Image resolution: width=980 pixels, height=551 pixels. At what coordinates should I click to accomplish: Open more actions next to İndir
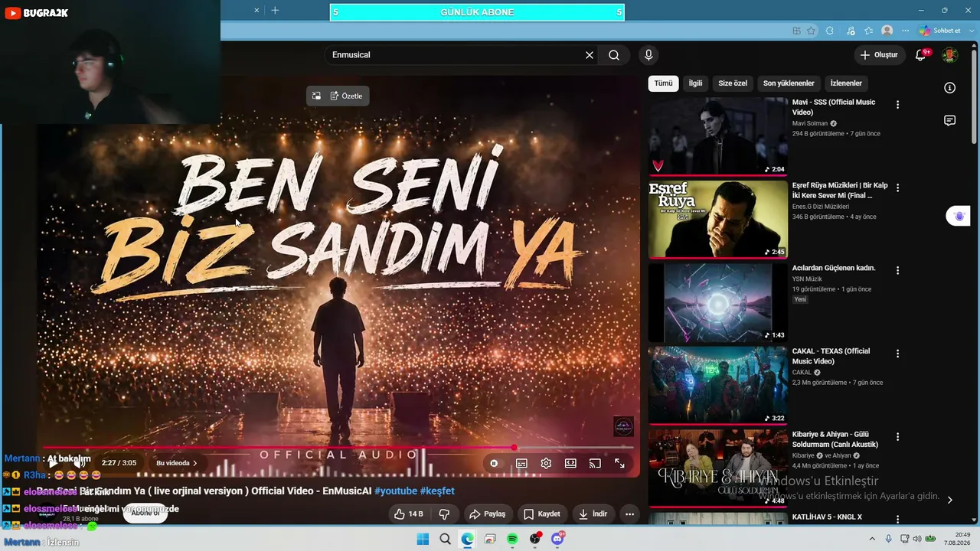(x=629, y=514)
